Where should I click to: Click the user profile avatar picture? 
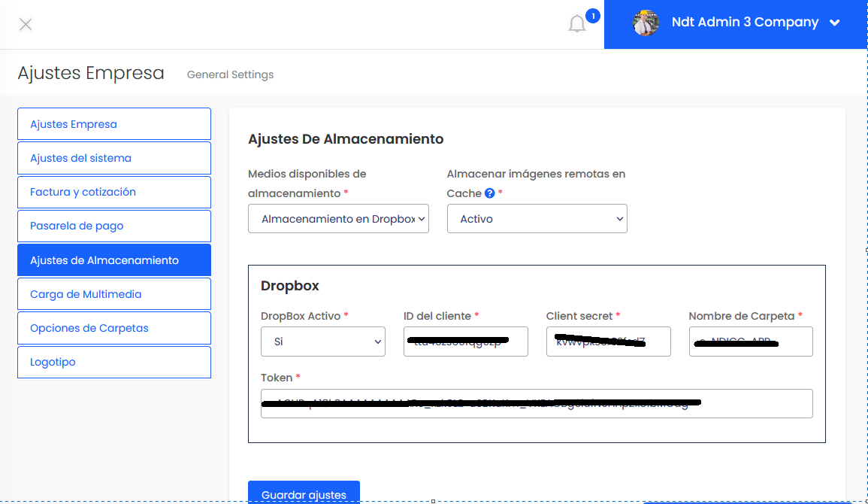coord(646,23)
